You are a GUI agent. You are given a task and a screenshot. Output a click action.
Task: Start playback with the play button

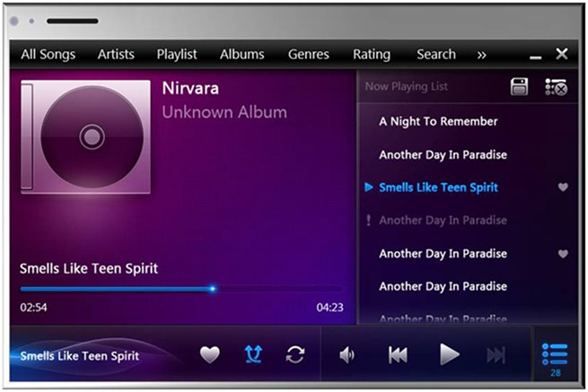(x=449, y=354)
